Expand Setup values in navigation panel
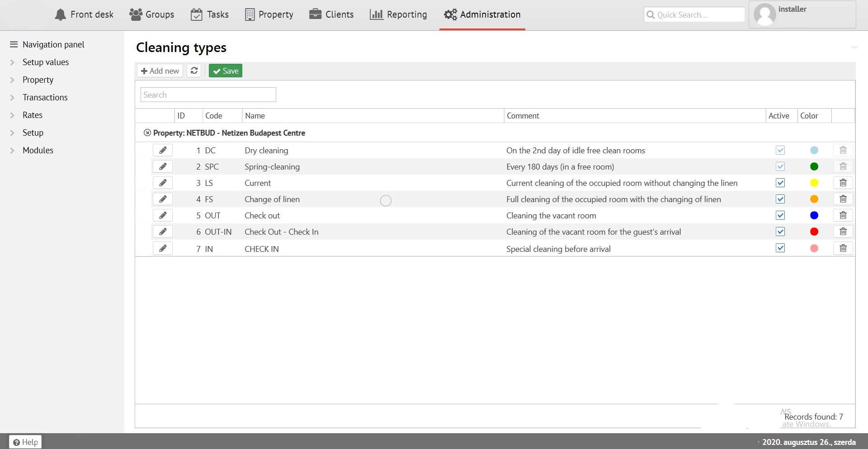The image size is (868, 449). (13, 62)
